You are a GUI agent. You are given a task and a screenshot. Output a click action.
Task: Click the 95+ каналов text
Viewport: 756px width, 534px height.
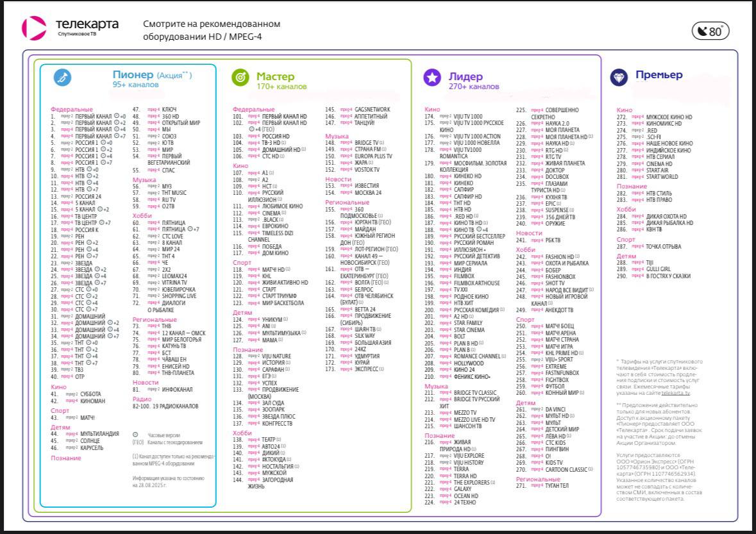pos(135,85)
